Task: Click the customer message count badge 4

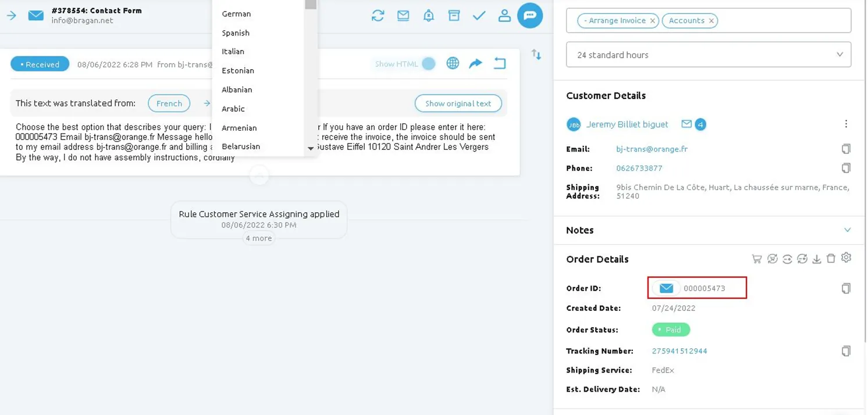Action: click(700, 124)
